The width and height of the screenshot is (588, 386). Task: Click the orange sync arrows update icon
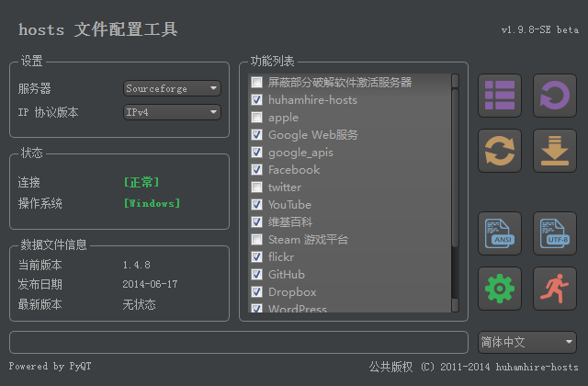(500, 151)
